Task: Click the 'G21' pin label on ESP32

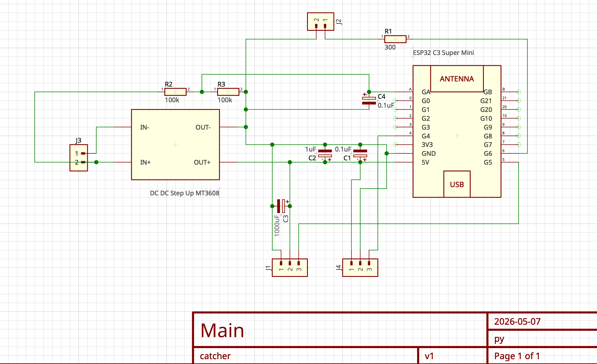Action: click(x=486, y=101)
